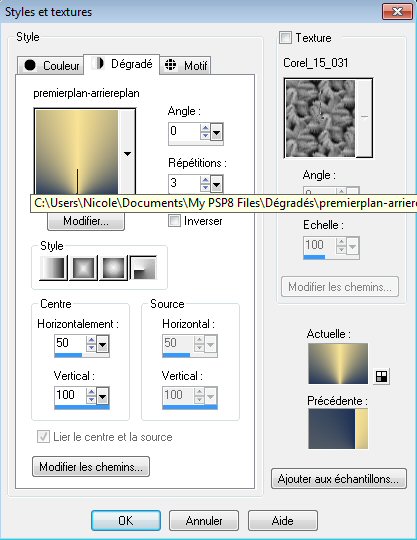Click Modifier les chemins... under Centre
This screenshot has height=540, width=417.
point(91,467)
